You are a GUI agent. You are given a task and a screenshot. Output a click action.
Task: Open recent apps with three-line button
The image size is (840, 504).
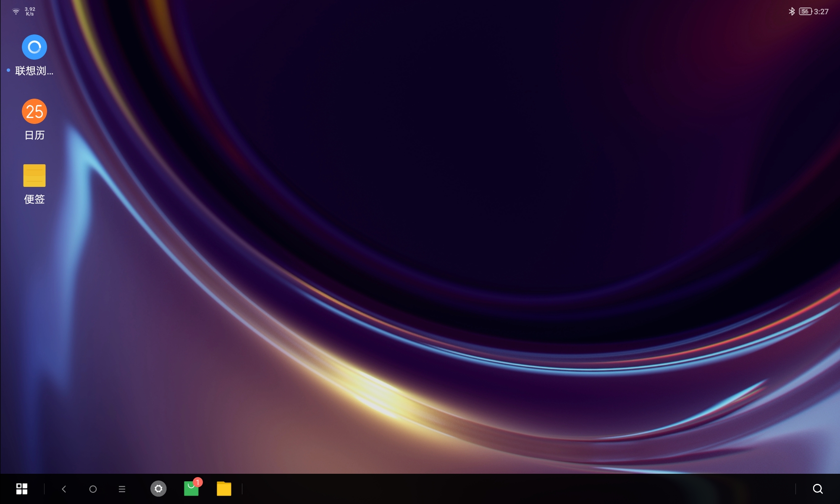click(x=122, y=489)
